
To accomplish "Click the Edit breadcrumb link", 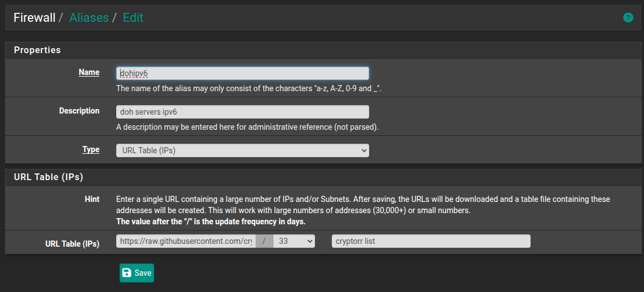I will 133,18.
